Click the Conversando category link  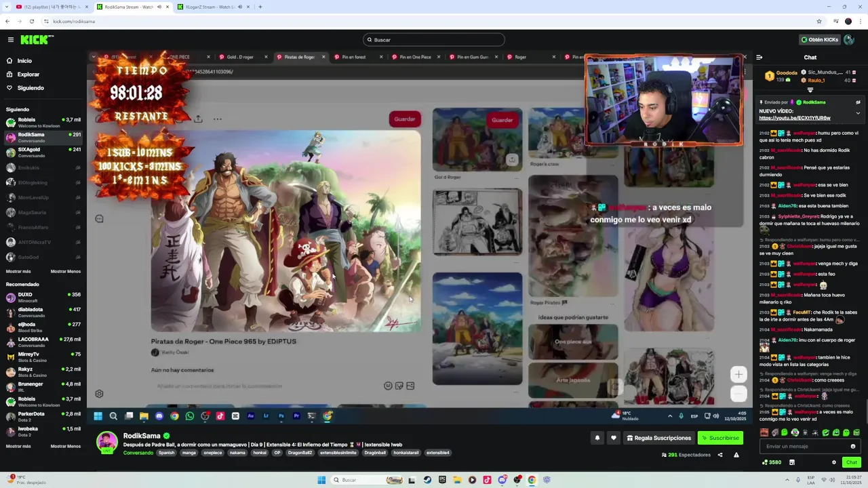[x=138, y=453]
